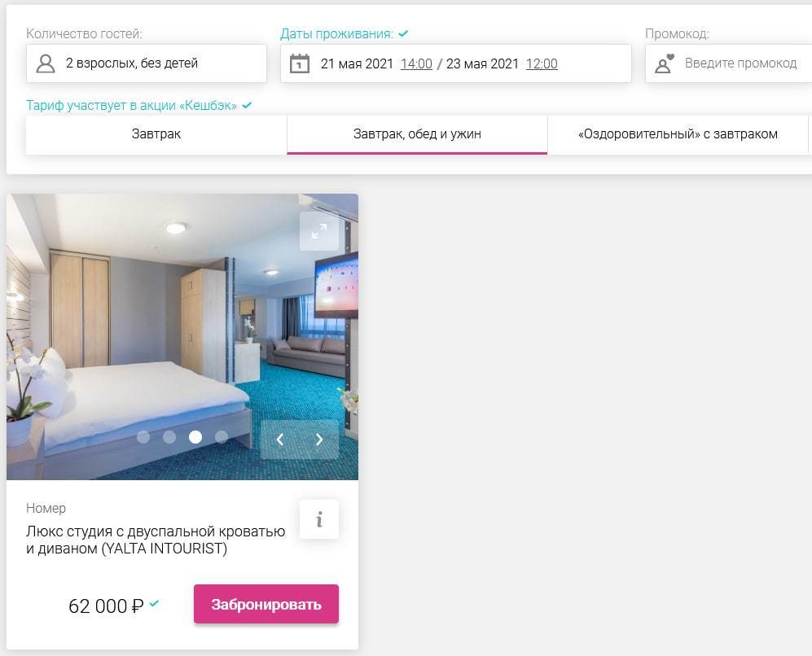Click Тариф участвует в акции «Кешбэк» link
The width and height of the screenshot is (812, 656).
132,106
